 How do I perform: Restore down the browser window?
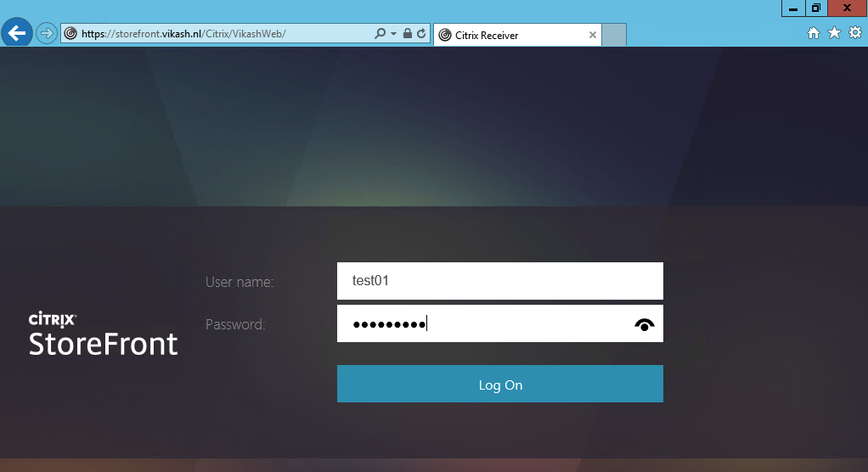tap(816, 8)
